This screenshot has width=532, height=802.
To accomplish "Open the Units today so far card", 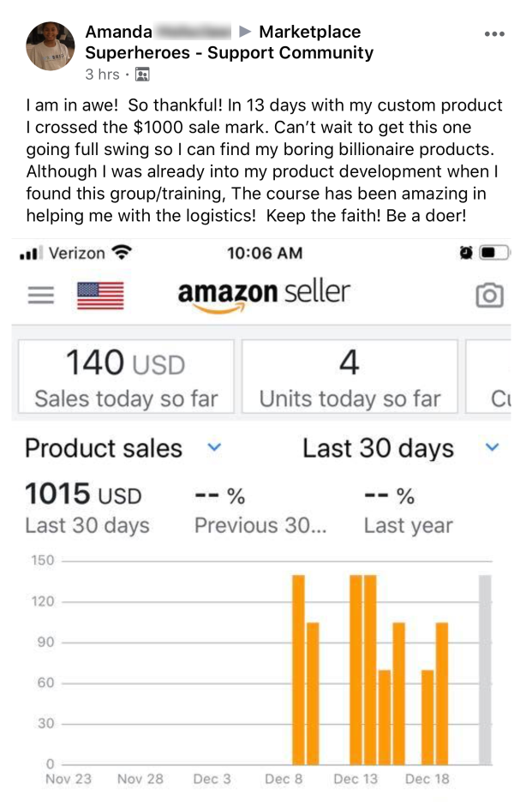I will click(x=350, y=376).
